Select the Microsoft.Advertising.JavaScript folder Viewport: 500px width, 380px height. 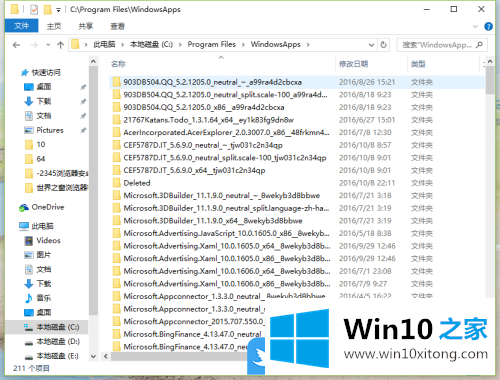pyautogui.click(x=226, y=233)
